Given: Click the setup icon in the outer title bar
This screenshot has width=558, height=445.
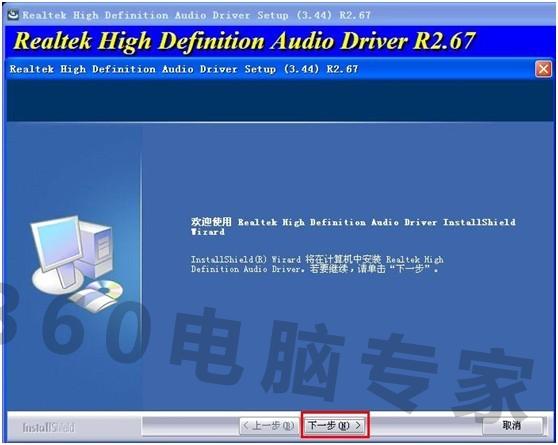Looking at the screenshot, I should click(x=13, y=15).
